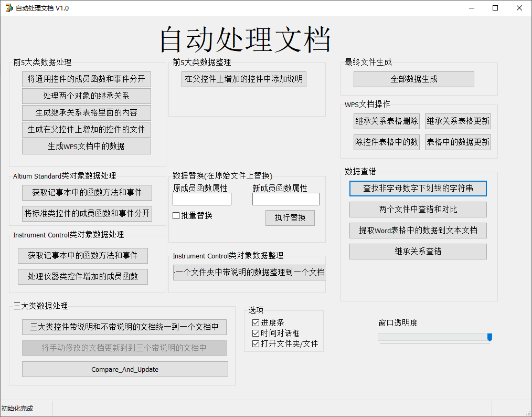
Task: Click 全部数据生成 to generate all data
Action: coord(413,79)
